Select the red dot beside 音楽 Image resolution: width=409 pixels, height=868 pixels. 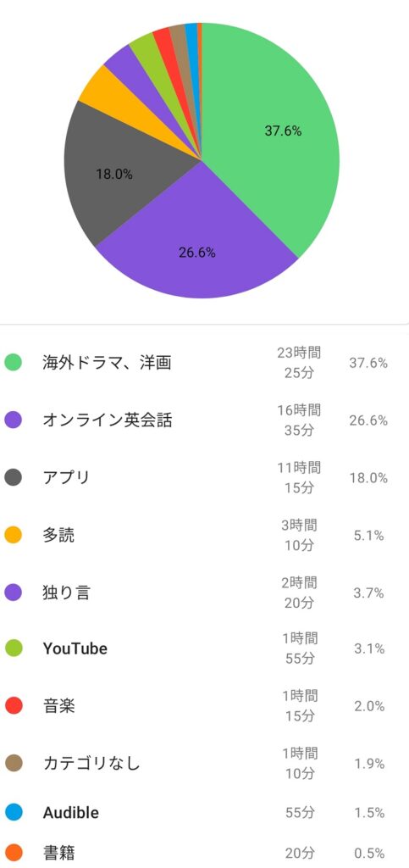(x=14, y=706)
